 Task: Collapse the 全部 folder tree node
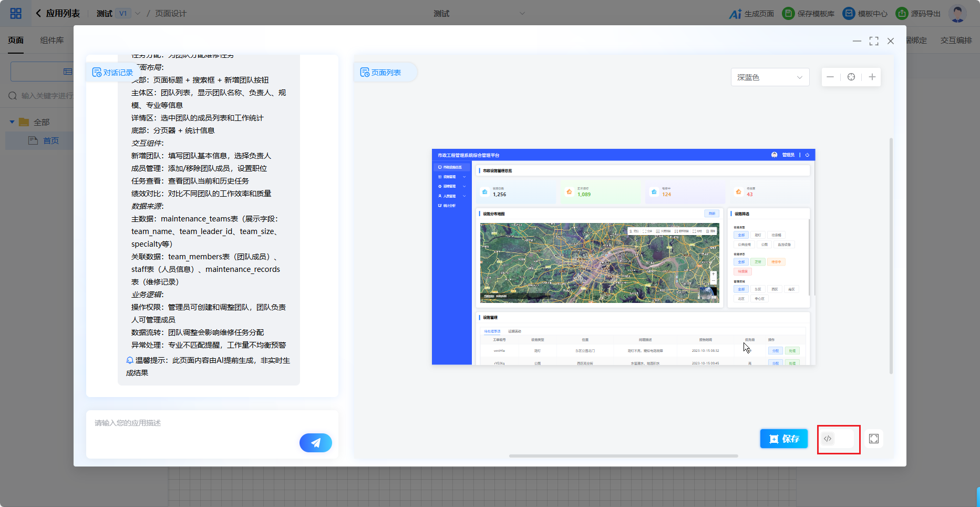coord(12,122)
